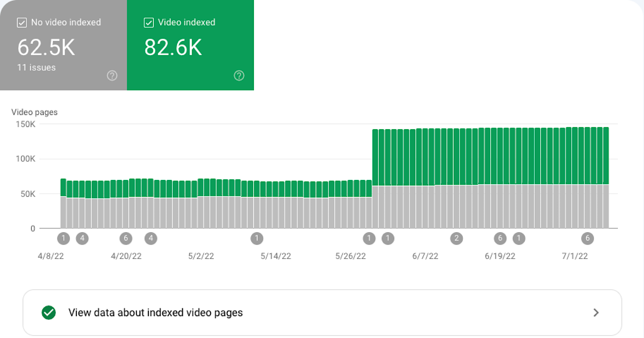This screenshot has width=644, height=338.
Task: Click annotation marker 1 near 5/14/22
Action: (257, 238)
